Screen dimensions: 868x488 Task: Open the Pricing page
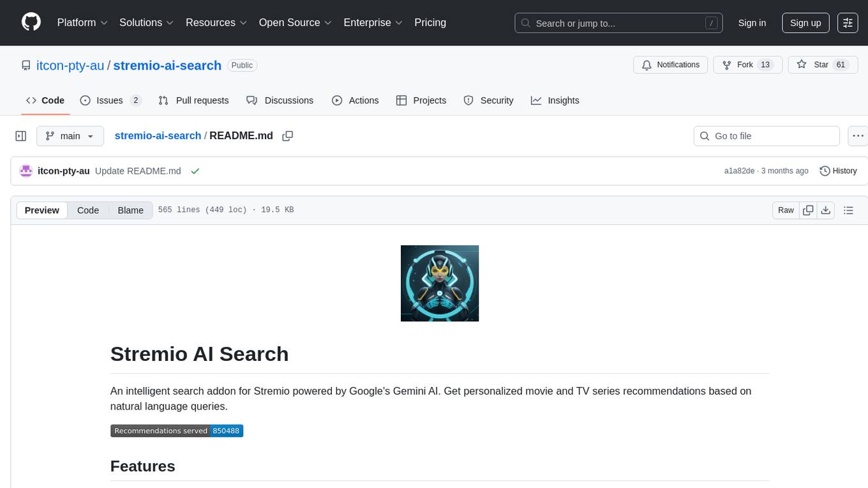[x=430, y=22]
